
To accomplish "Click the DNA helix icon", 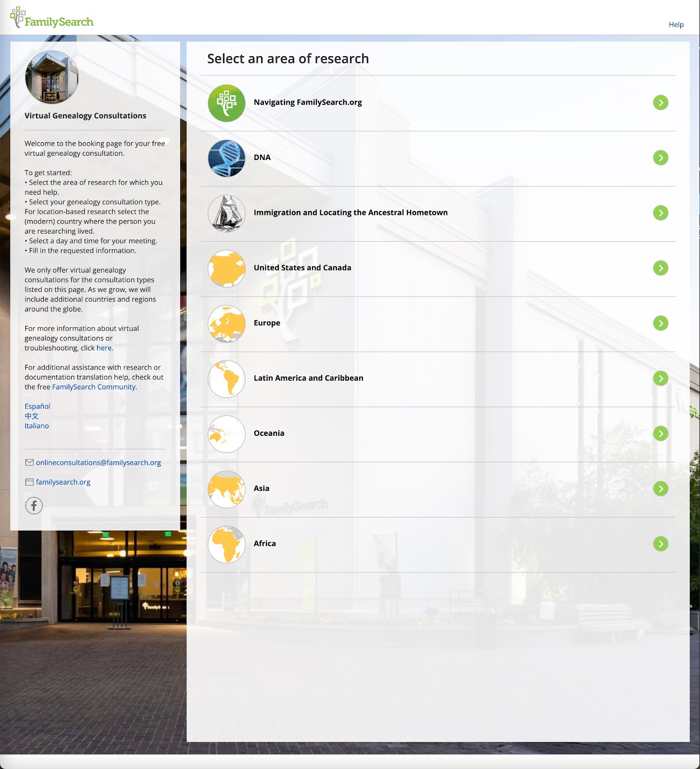I will [226, 158].
